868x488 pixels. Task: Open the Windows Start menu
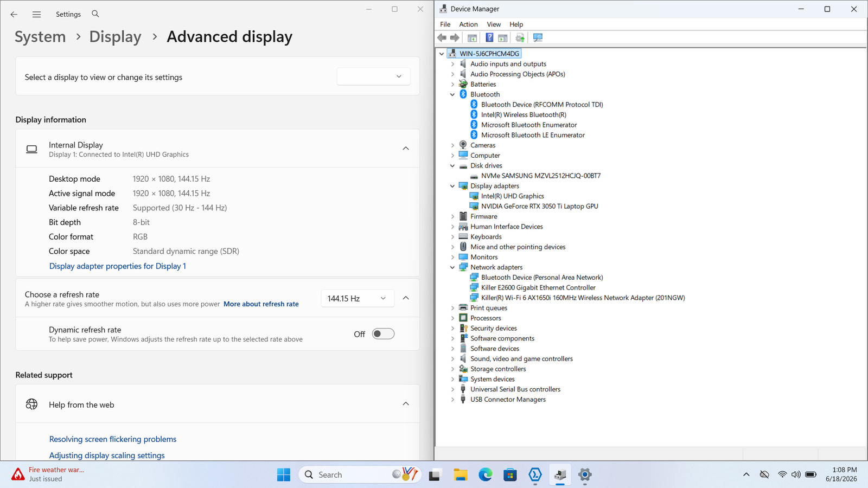283,474
